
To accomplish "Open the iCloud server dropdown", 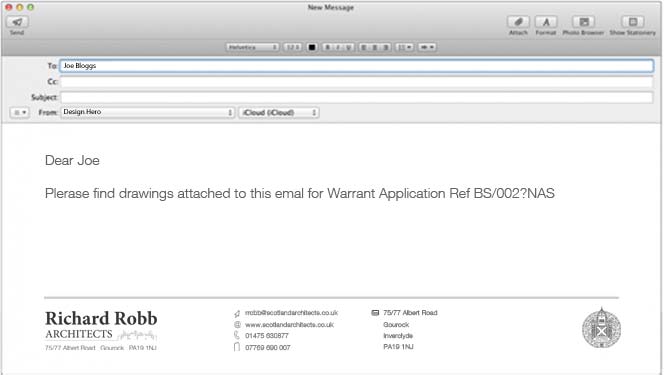I will [279, 113].
